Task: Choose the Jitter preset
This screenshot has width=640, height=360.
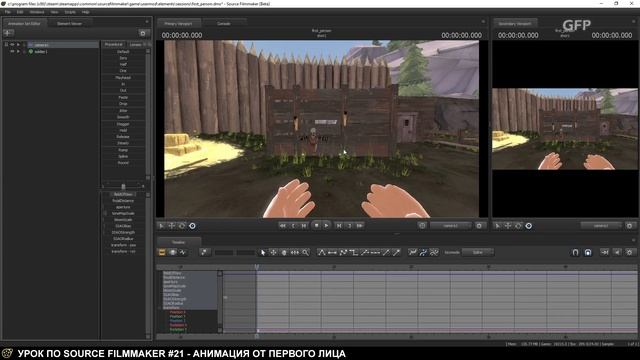Action: click(x=123, y=111)
